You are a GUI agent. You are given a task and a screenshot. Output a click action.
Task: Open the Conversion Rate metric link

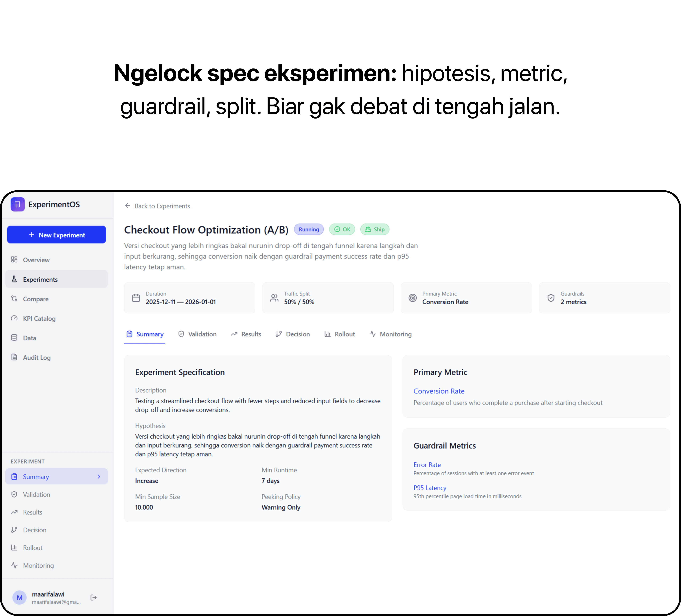tap(439, 391)
